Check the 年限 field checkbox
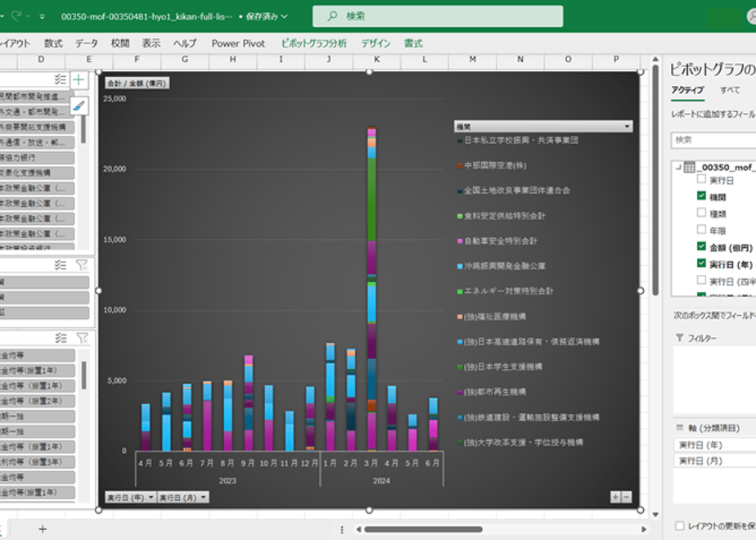The image size is (756, 540). click(x=701, y=229)
